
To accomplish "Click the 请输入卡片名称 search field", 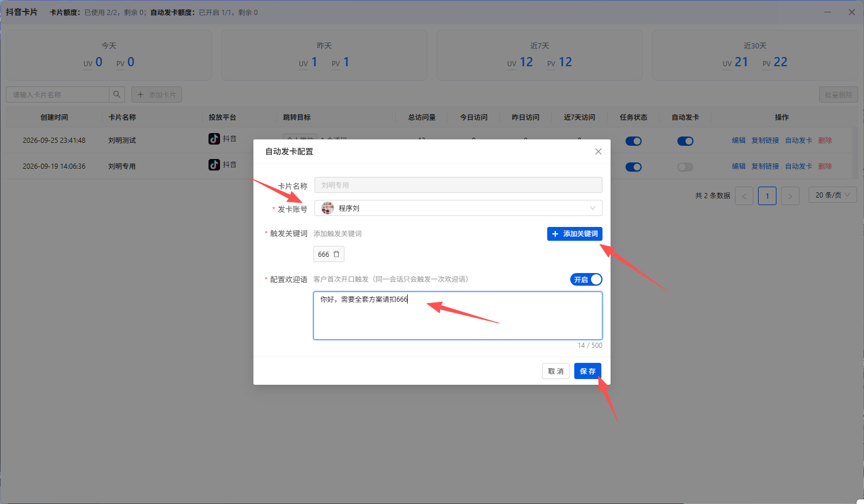I will pyautogui.click(x=58, y=94).
